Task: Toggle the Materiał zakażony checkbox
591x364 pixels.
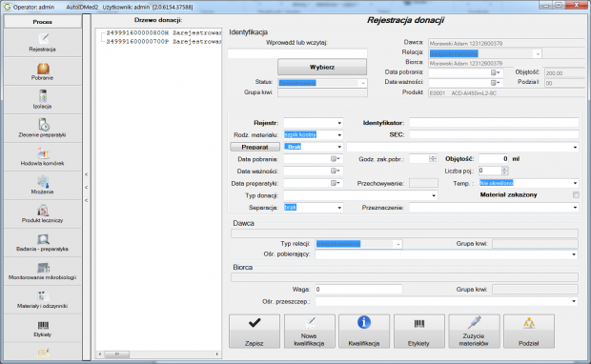Action: 576,194
